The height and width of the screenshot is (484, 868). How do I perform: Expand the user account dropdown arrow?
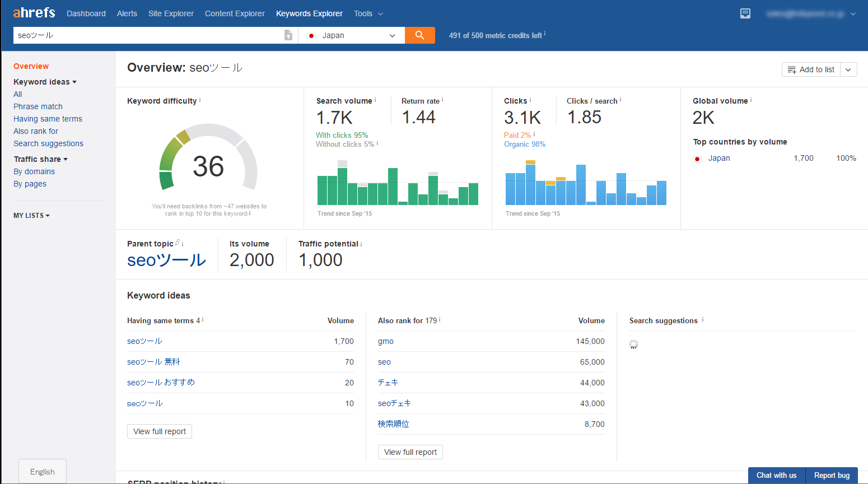pos(853,14)
